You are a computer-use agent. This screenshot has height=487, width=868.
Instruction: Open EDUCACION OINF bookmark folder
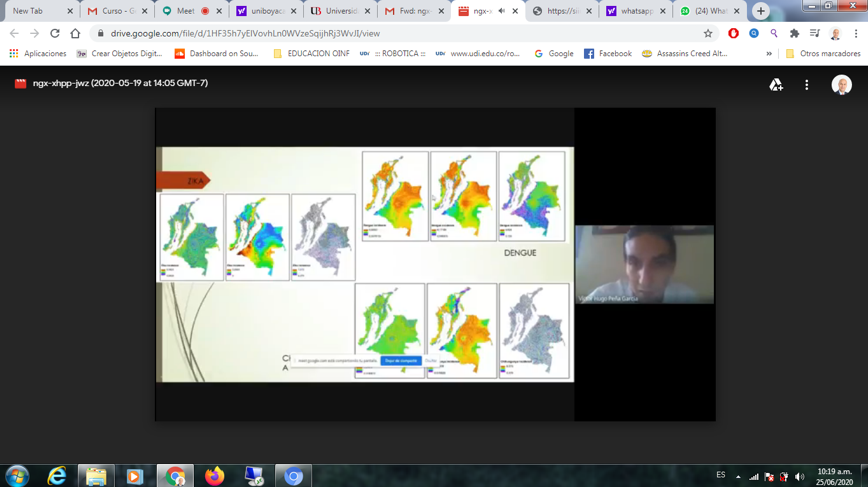tap(311, 54)
